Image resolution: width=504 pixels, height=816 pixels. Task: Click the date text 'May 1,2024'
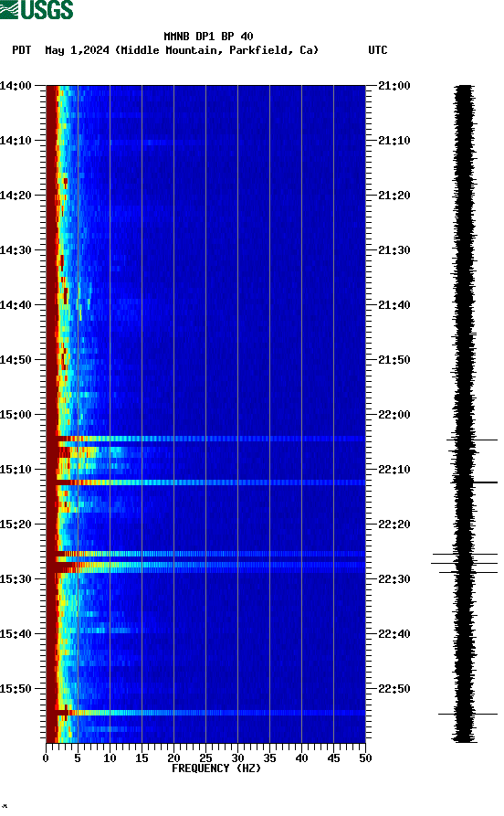click(x=77, y=50)
